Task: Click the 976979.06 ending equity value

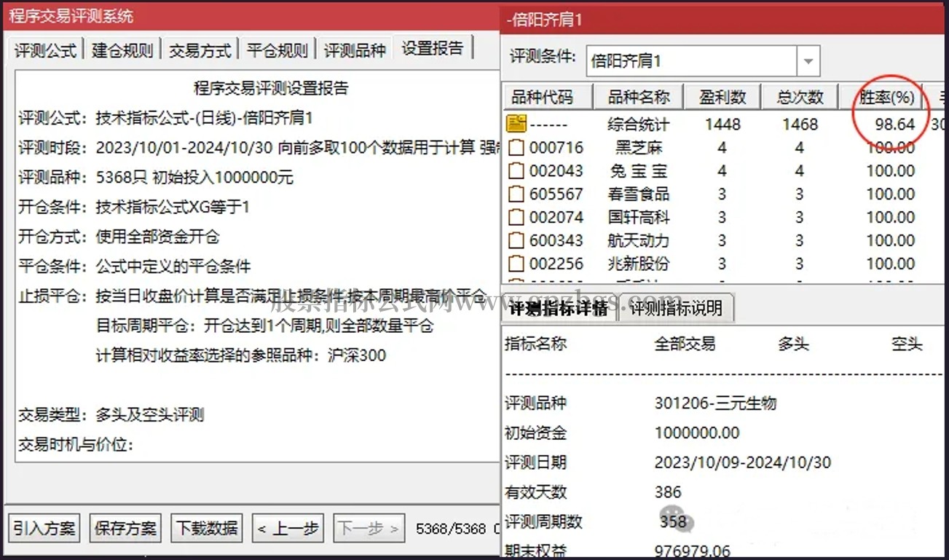Action: click(692, 551)
